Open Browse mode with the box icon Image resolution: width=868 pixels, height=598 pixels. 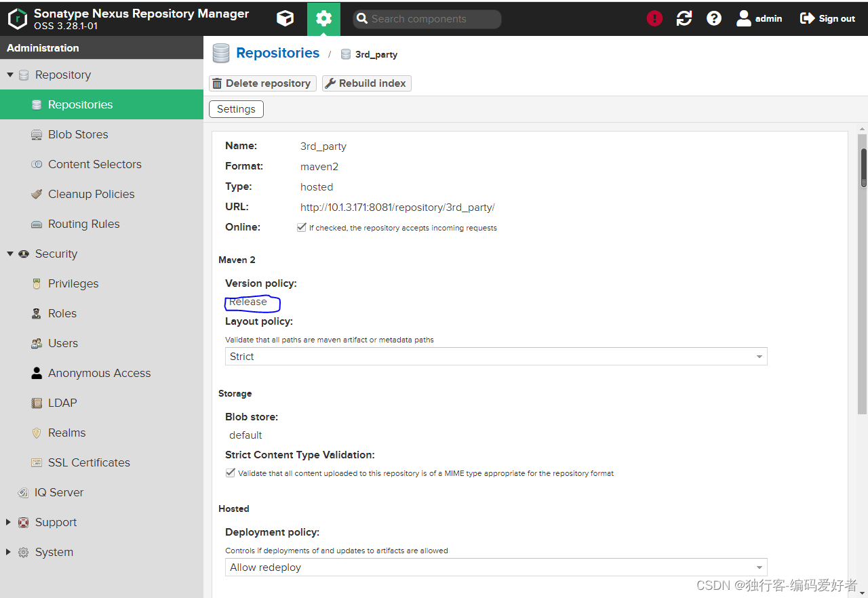click(285, 18)
